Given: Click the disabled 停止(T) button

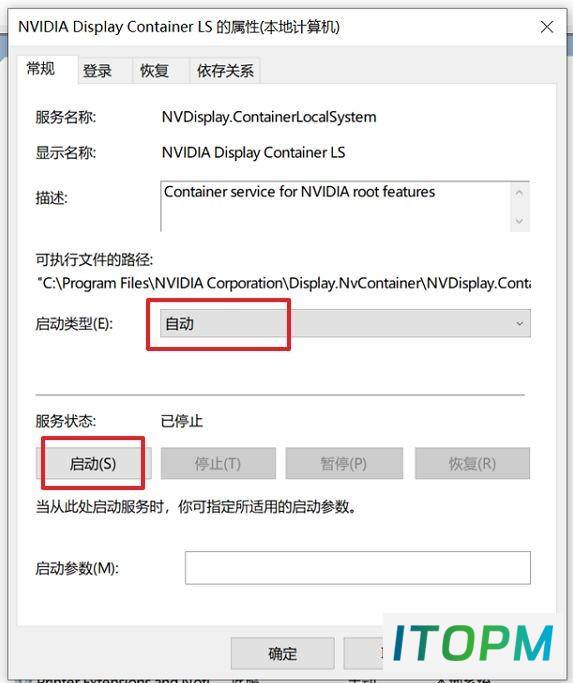Looking at the screenshot, I should (x=218, y=463).
